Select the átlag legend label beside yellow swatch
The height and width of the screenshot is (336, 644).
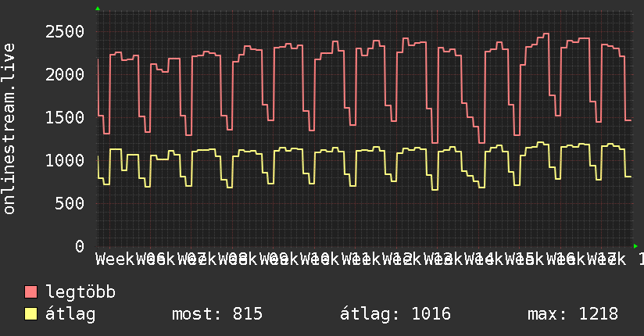click(x=70, y=314)
